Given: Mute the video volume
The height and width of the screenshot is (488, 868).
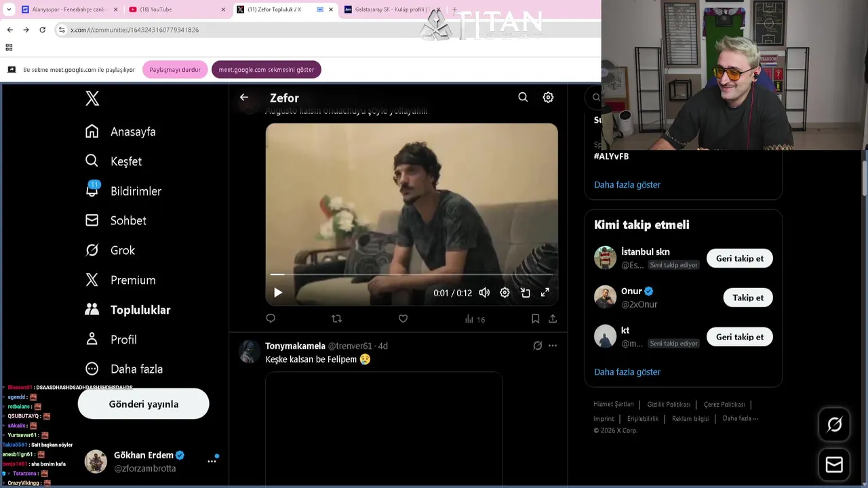Looking at the screenshot, I should (484, 293).
